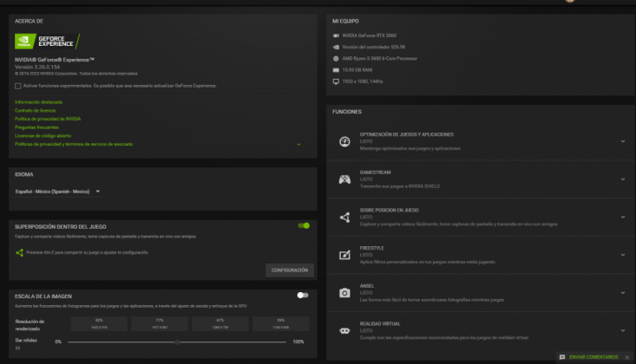Select 85% render resolution option

pyautogui.click(x=99, y=324)
